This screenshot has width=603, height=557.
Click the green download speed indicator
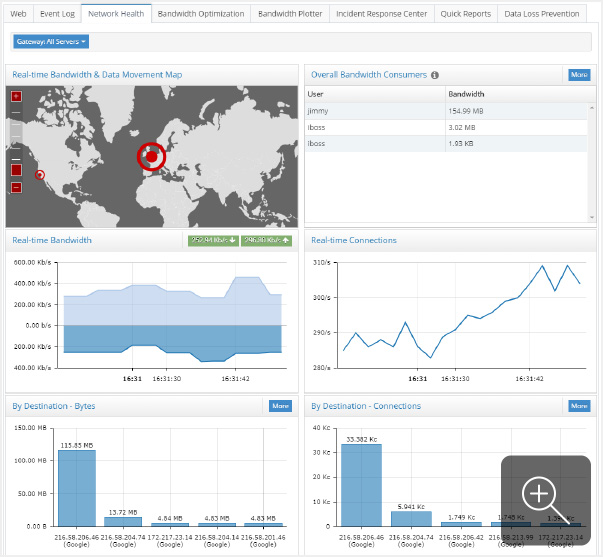pyautogui.click(x=213, y=240)
